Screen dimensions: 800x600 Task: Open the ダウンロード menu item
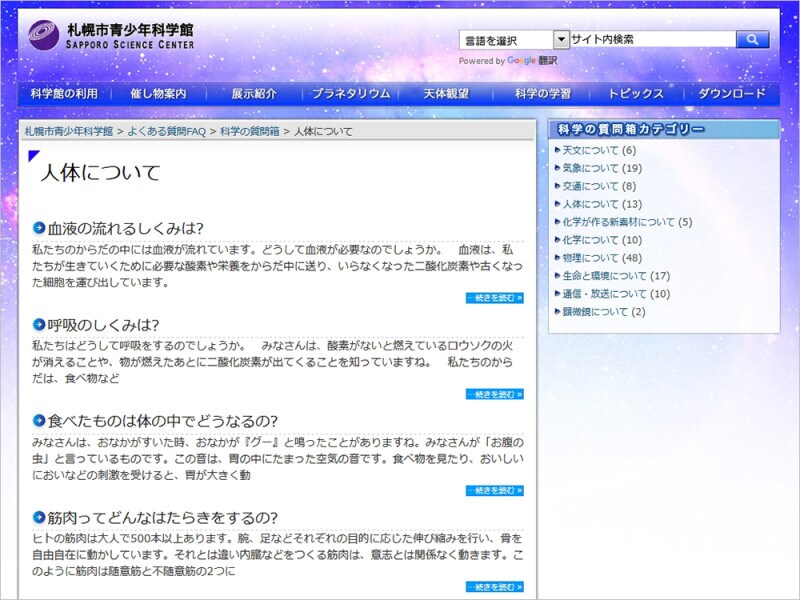(732, 94)
